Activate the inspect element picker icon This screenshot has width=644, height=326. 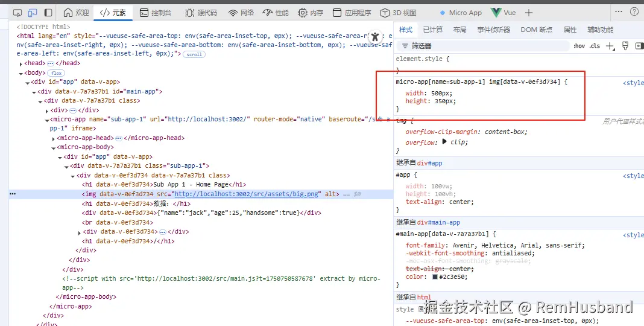tap(17, 13)
